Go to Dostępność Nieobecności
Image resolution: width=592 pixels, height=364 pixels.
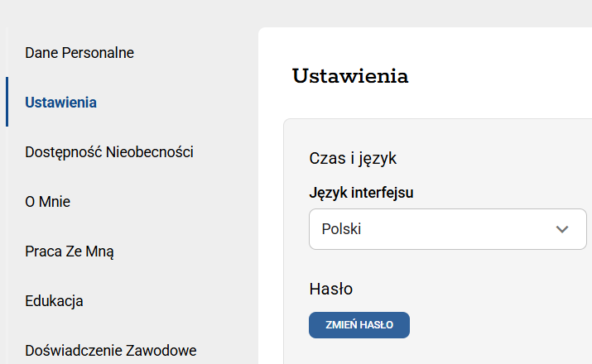tap(109, 152)
